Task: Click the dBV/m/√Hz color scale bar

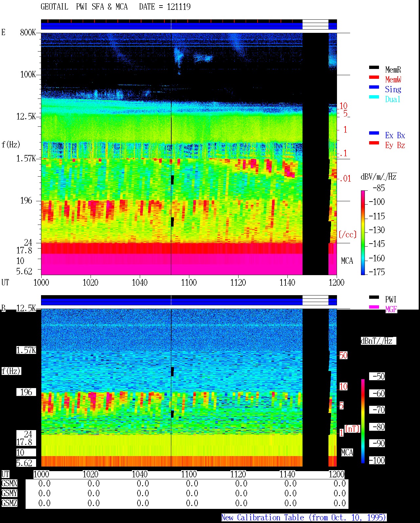Action: click(363, 232)
